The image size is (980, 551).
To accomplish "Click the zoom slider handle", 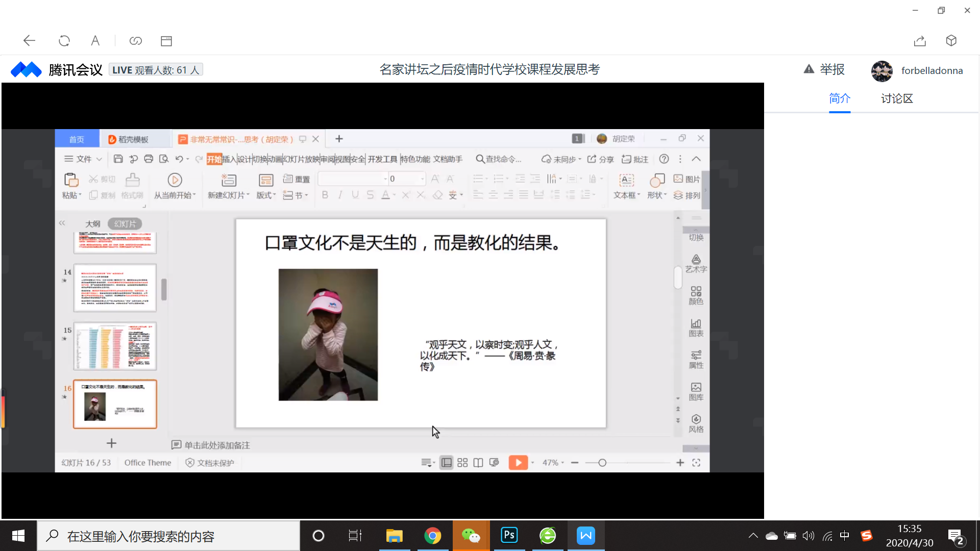I will (602, 463).
